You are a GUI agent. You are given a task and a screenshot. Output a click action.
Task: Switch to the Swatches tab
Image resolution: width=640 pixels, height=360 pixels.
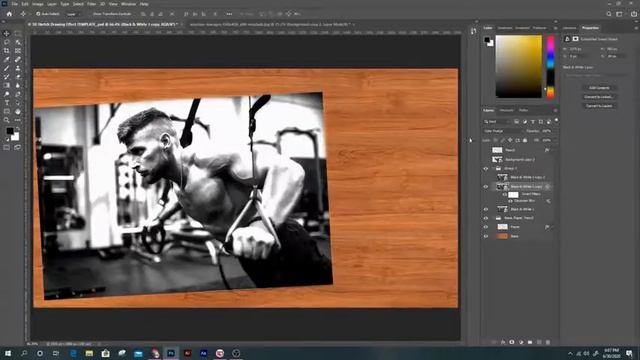[x=505, y=28]
